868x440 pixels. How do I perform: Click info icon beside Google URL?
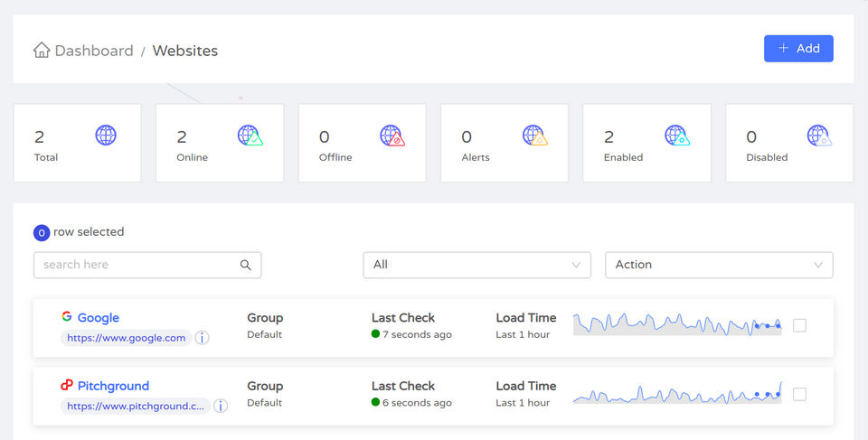(x=203, y=338)
